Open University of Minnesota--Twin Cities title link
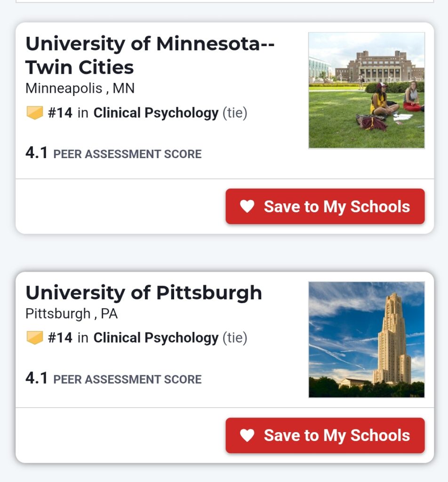This screenshot has height=482, width=448. click(150, 56)
